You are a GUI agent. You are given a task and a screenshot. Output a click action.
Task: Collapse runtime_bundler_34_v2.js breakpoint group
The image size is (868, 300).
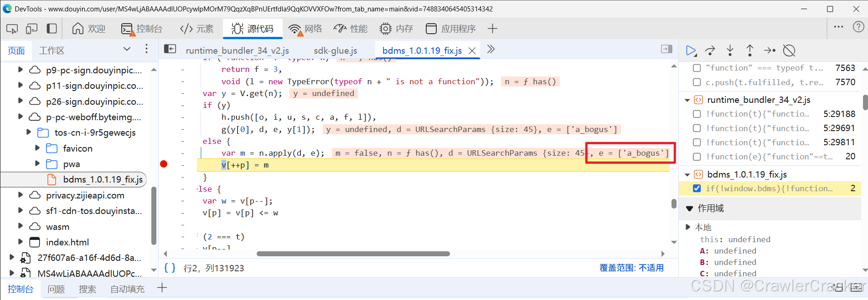point(687,100)
